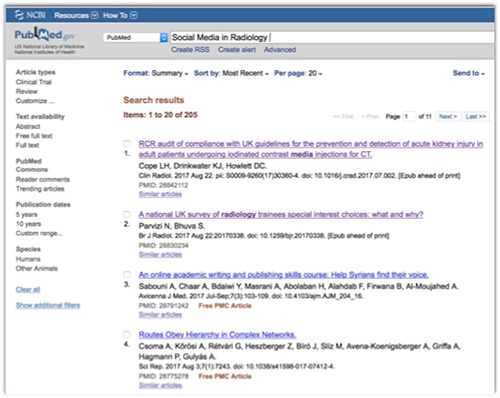
Task: Click Free PMC Article for result 3
Action: pyautogui.click(x=225, y=306)
